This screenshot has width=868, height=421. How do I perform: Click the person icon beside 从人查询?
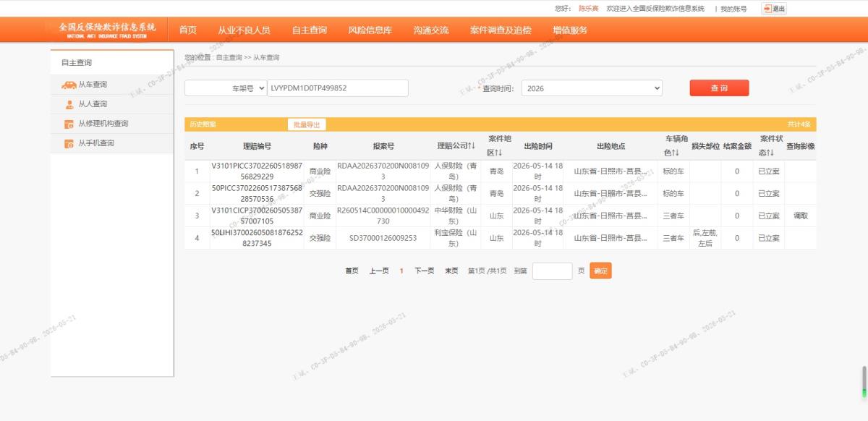(69, 104)
